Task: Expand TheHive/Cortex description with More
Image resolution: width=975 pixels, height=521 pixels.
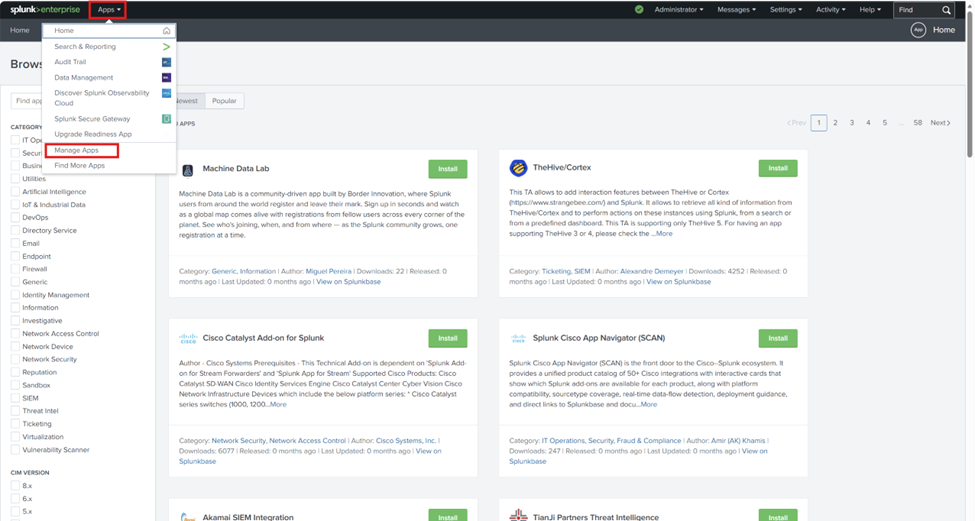Action: coord(664,234)
